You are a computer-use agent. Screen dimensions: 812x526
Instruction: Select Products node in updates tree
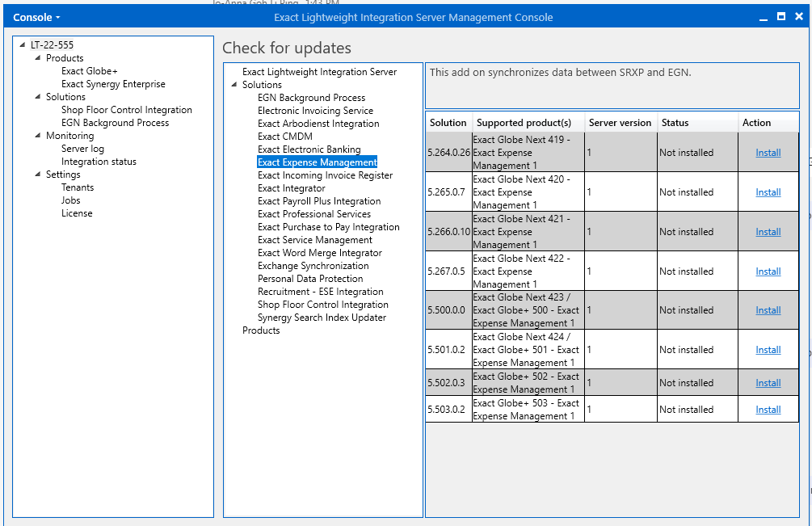tap(261, 330)
